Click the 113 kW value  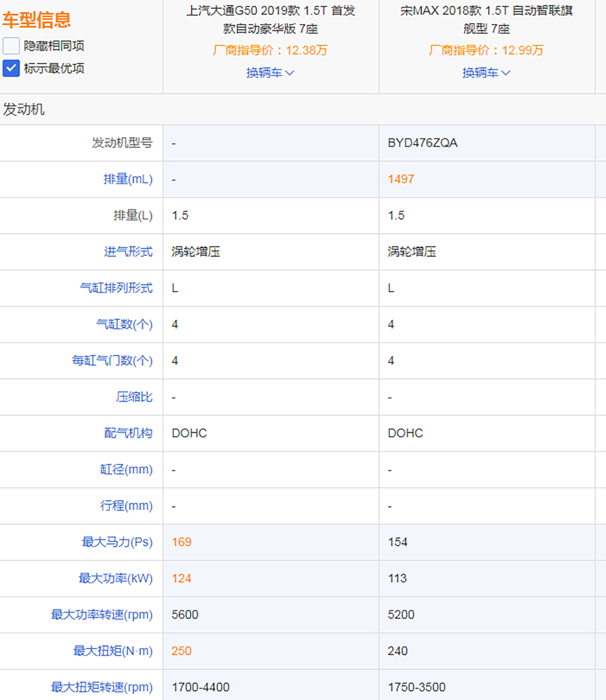coord(397,578)
